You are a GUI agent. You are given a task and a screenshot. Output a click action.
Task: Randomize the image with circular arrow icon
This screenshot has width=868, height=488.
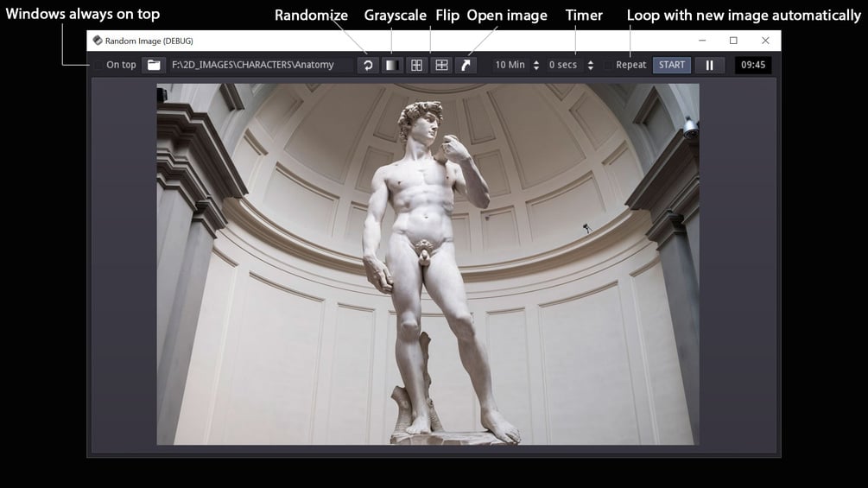click(x=368, y=66)
